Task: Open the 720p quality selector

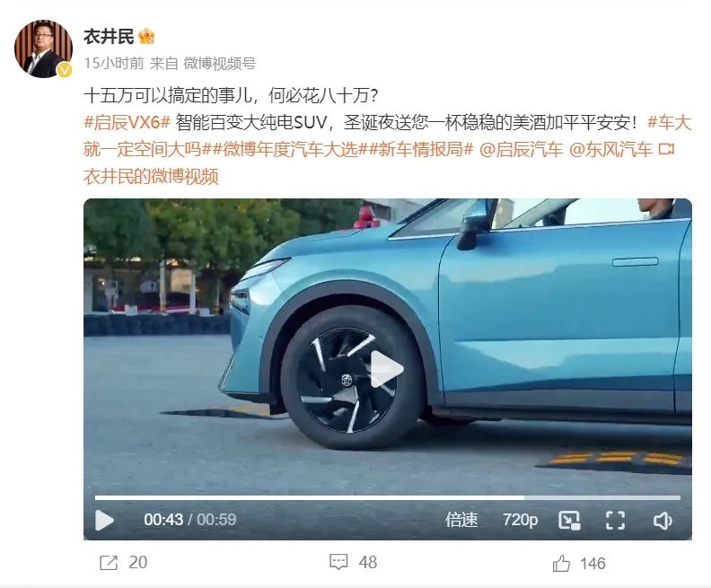Action: pos(520,520)
